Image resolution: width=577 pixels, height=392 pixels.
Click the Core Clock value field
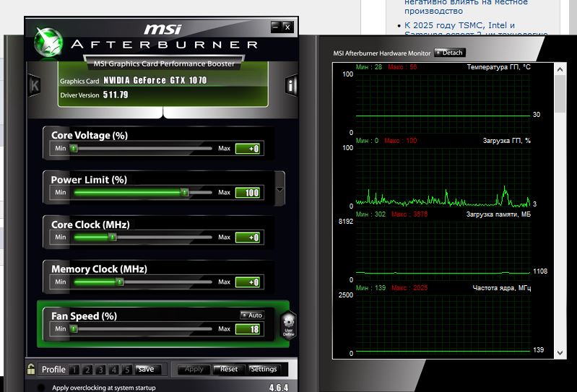point(248,238)
